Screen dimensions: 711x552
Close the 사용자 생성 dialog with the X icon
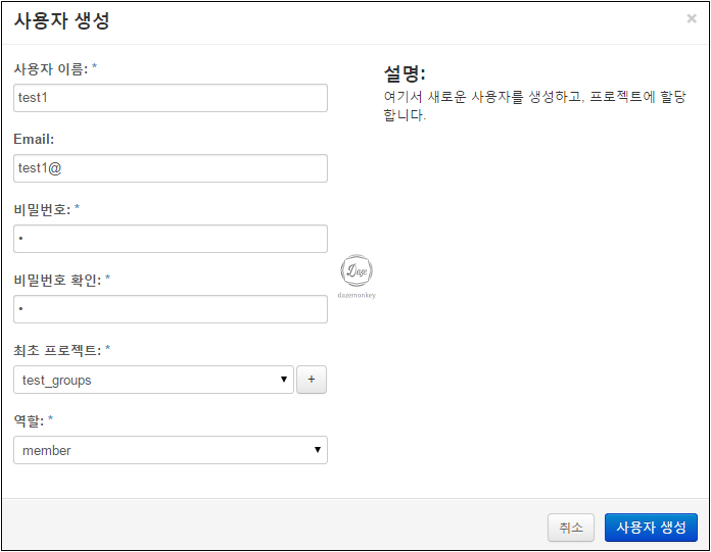point(691,19)
